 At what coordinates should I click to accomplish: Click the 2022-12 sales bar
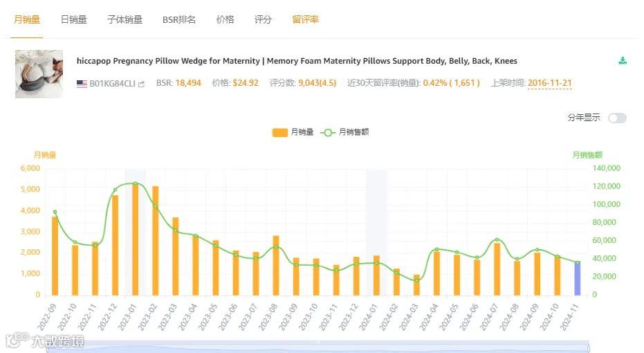116,245
